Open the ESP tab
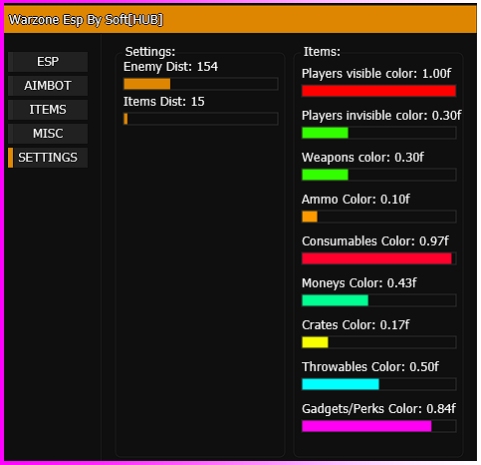 [x=48, y=62]
